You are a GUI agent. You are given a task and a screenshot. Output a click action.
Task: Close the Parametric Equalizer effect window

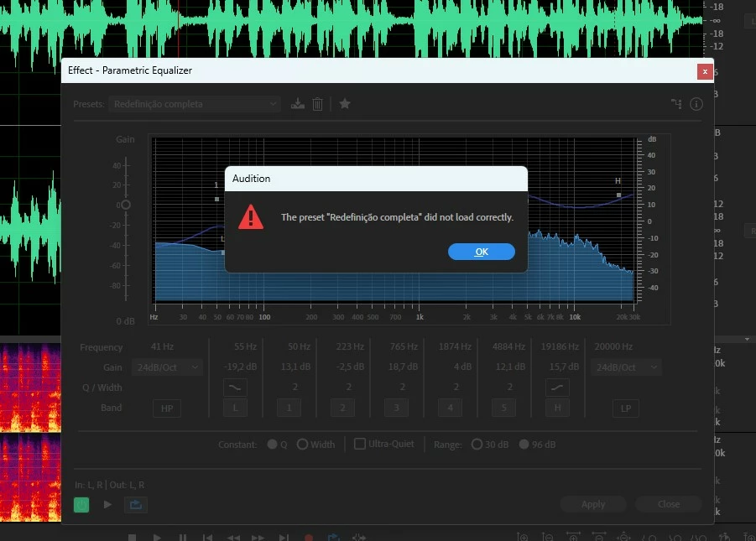(705, 72)
